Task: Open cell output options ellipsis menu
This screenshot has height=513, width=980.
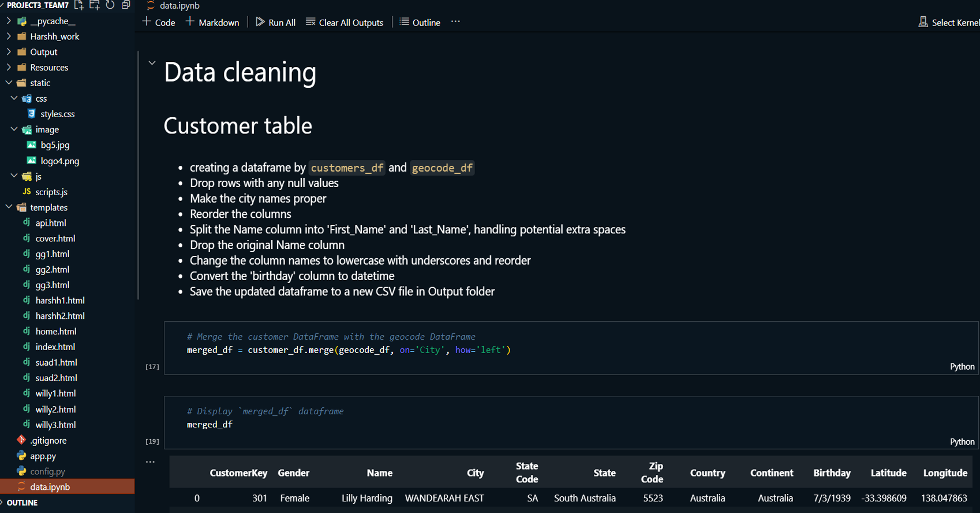Action: point(150,462)
